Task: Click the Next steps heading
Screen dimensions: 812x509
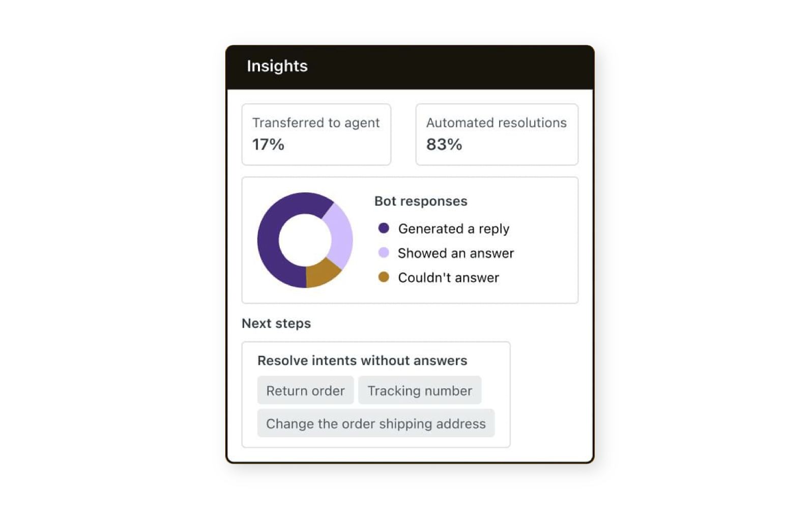Action: pyautogui.click(x=276, y=323)
